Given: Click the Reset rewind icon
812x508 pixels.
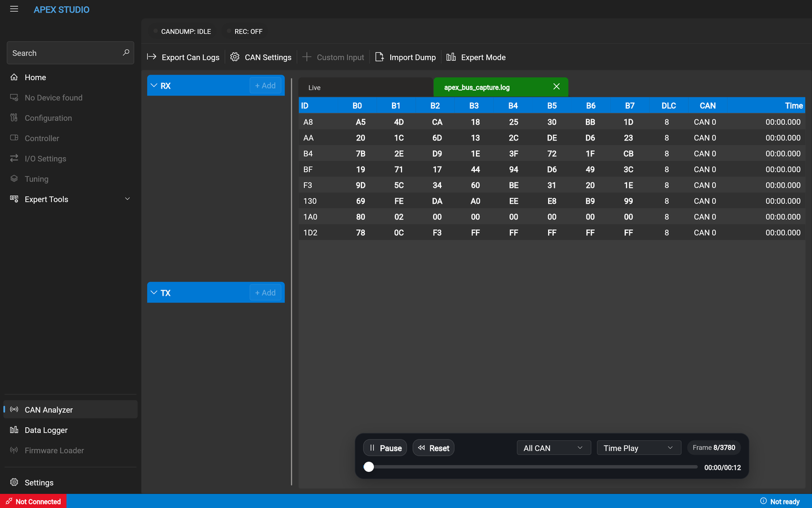Looking at the screenshot, I should click(x=422, y=448).
